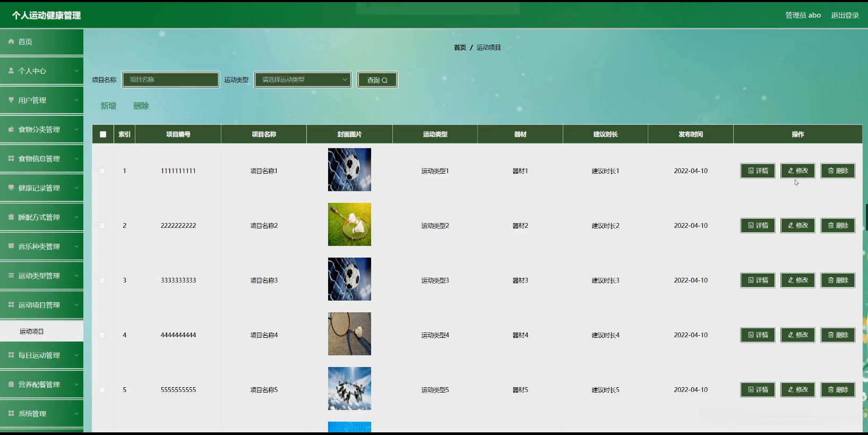Click 修改 for 项目名称4
868x435 pixels.
[x=798, y=335]
